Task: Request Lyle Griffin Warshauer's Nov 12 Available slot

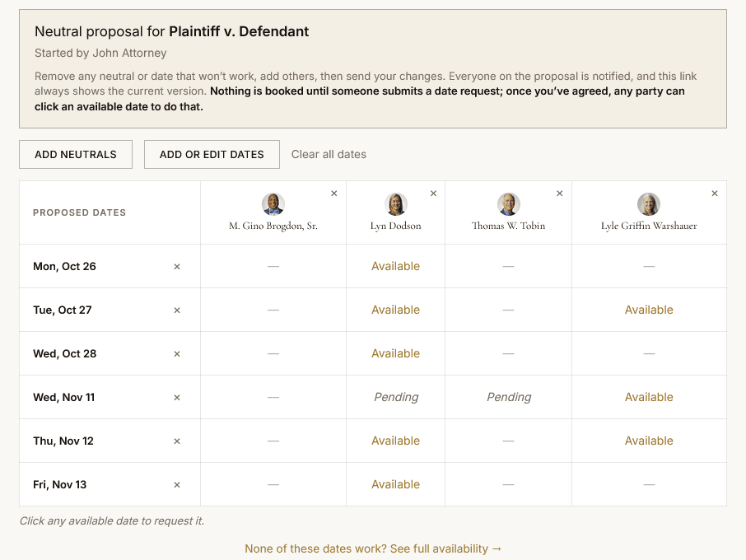Action: pyautogui.click(x=649, y=441)
